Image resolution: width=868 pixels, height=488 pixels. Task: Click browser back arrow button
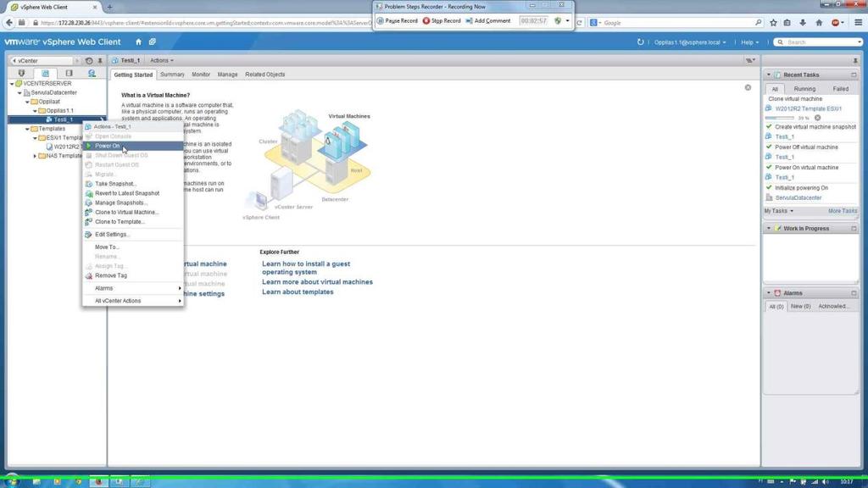[8, 23]
